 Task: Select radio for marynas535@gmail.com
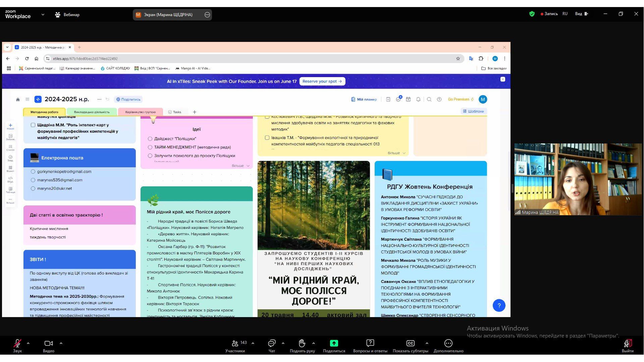coord(33,180)
